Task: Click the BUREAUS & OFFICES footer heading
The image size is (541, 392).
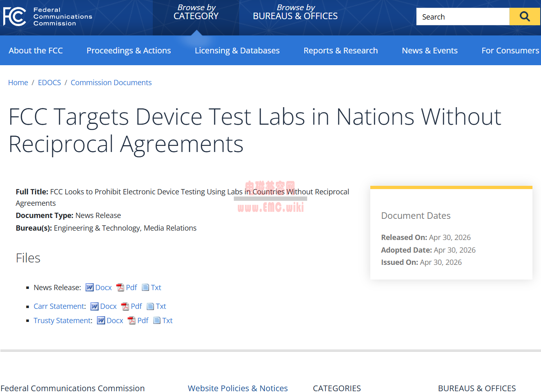Action: [477, 388]
